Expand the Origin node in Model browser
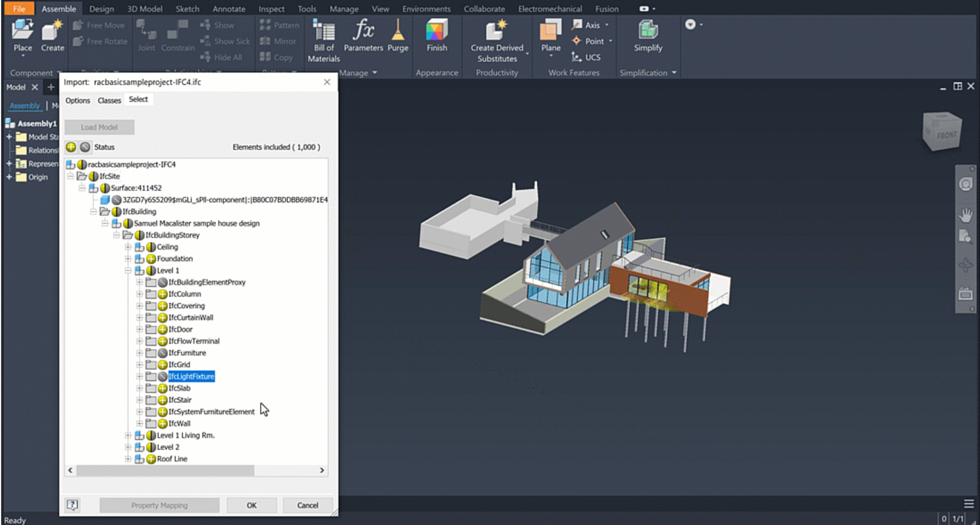980x525 pixels. [x=9, y=177]
